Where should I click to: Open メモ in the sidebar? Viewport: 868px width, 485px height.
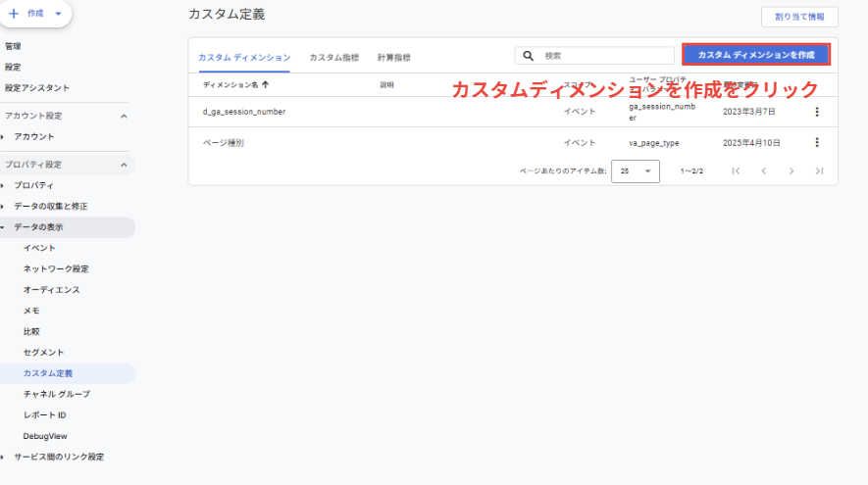(x=31, y=311)
